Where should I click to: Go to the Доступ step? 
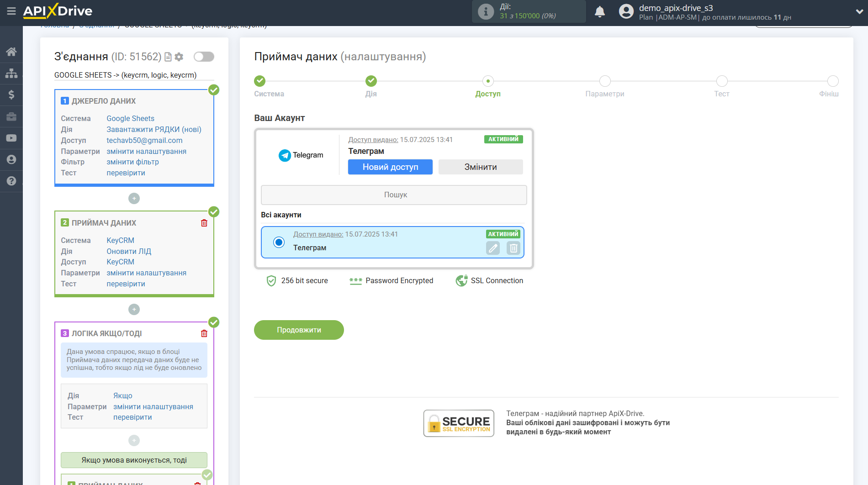(488, 81)
